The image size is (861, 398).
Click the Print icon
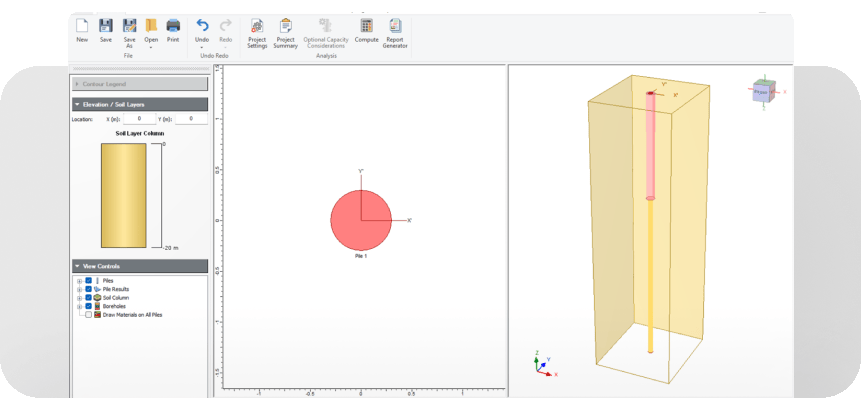[x=173, y=26]
